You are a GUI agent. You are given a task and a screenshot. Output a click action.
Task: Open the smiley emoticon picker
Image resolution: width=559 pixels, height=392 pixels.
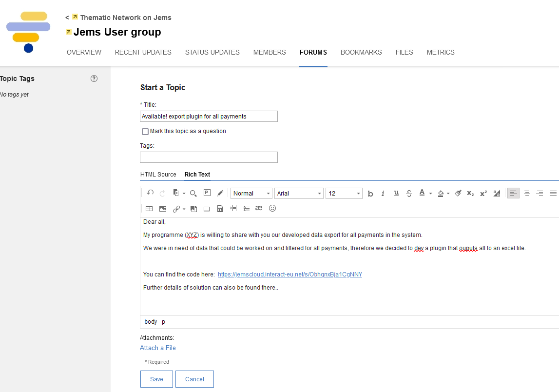272,208
